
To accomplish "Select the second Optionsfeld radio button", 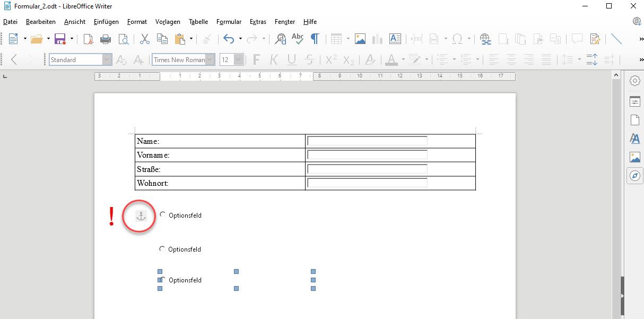I will (x=162, y=248).
